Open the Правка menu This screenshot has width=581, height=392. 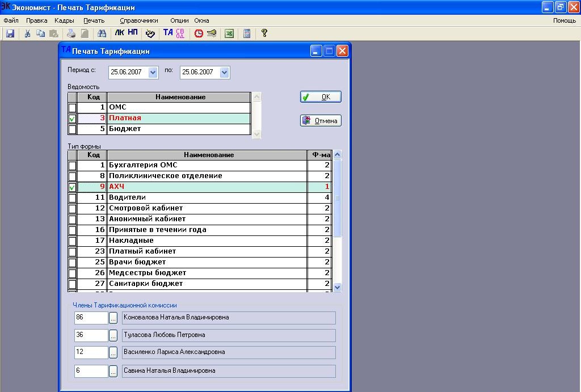(x=37, y=21)
